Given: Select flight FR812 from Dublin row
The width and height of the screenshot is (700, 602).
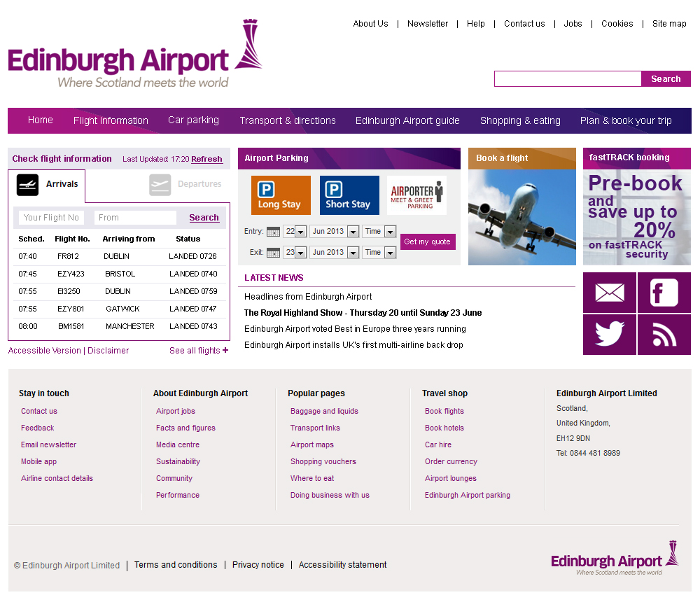Looking at the screenshot, I should point(119,256).
